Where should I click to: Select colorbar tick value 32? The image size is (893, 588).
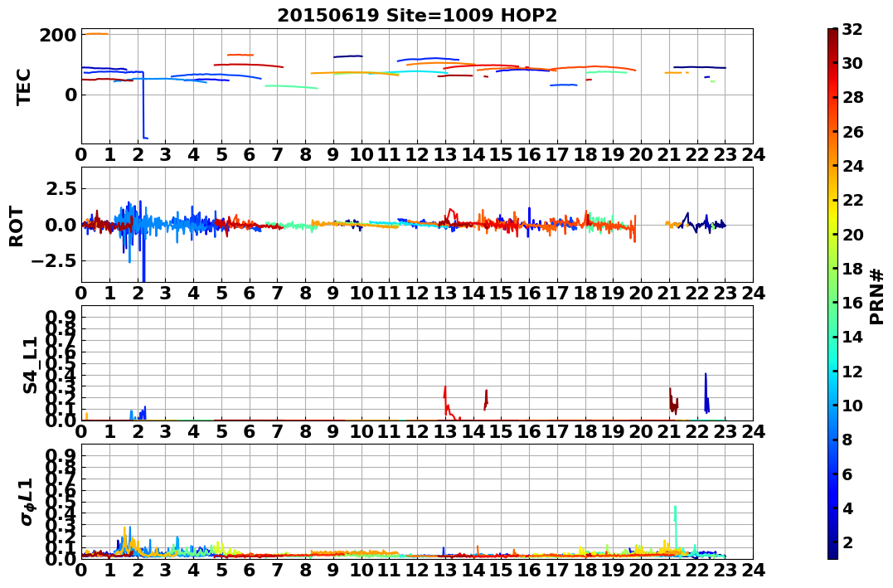pos(852,29)
